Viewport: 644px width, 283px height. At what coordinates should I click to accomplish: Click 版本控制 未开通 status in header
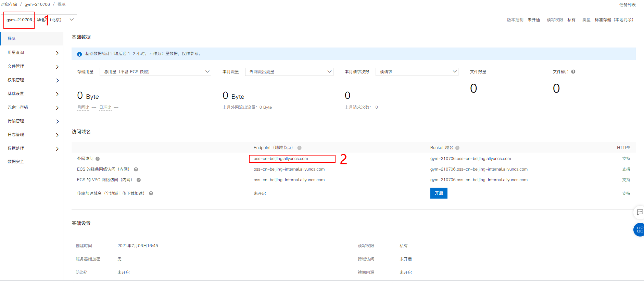523,20
